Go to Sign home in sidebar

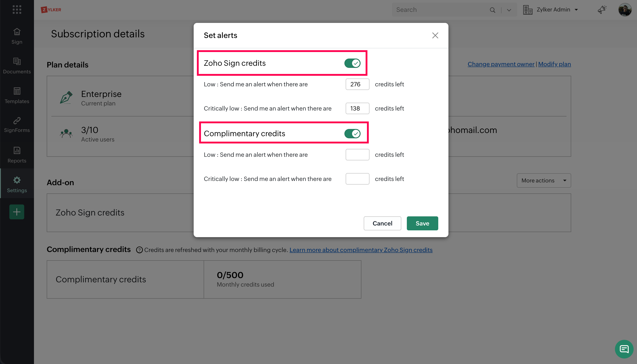pyautogui.click(x=17, y=36)
